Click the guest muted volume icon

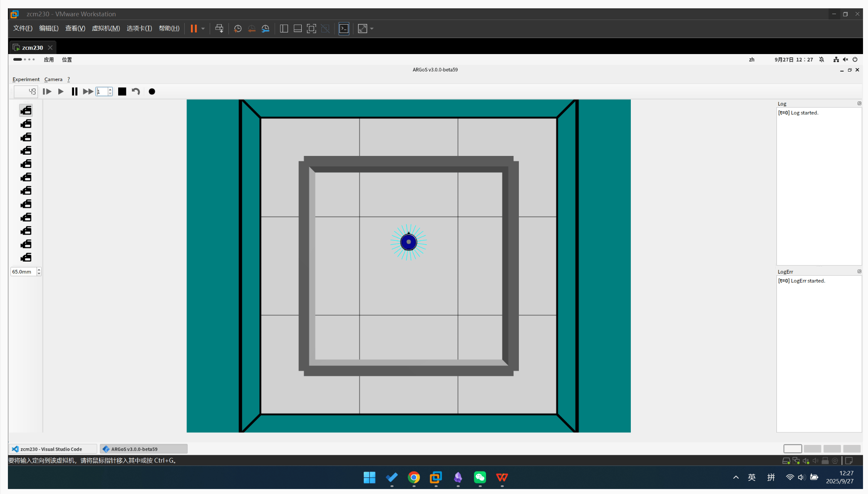(x=846, y=59)
